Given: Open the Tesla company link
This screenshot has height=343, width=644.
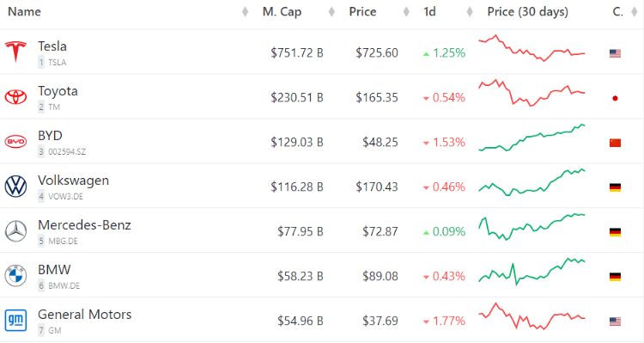Looking at the screenshot, I should (52, 46).
